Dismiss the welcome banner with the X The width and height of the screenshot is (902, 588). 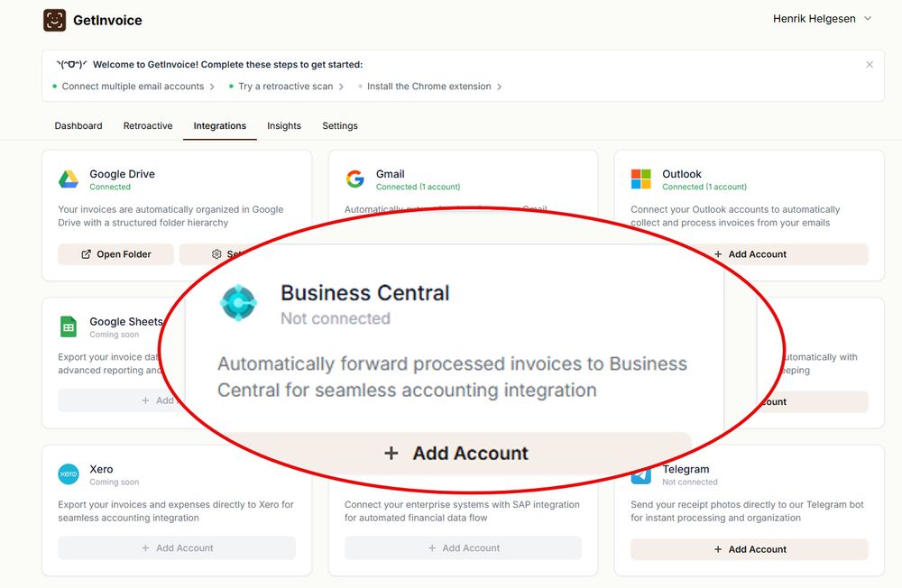coord(870,64)
